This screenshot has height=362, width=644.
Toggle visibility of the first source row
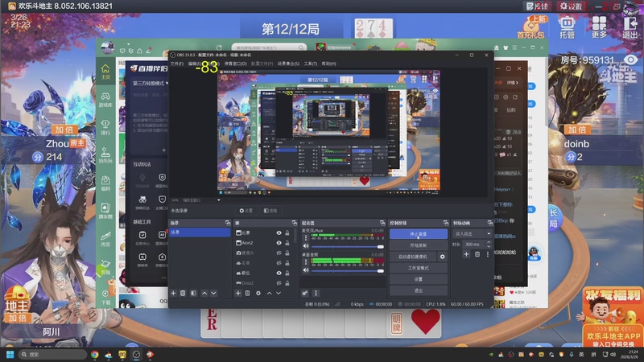point(279,232)
